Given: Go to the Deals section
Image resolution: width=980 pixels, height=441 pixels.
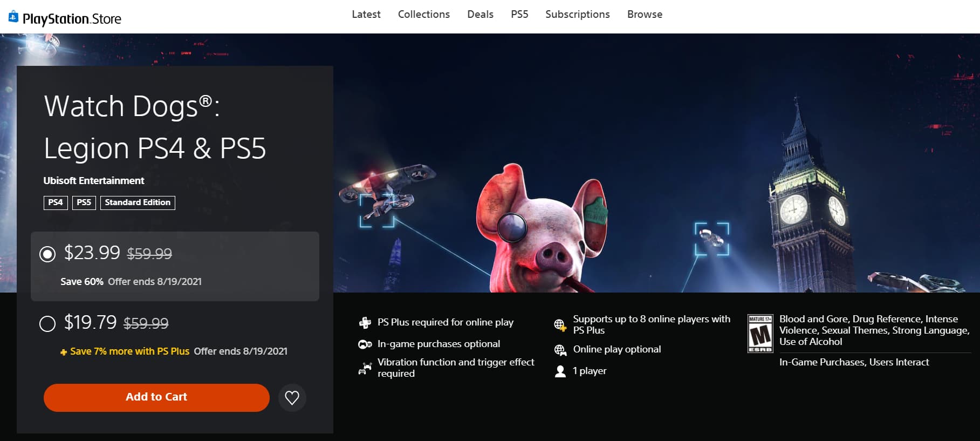Looking at the screenshot, I should click(481, 15).
